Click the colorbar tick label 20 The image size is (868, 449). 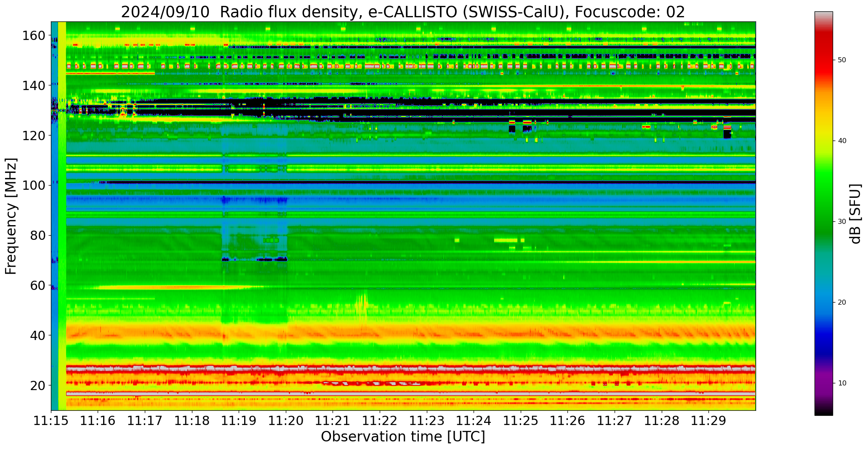pos(842,302)
